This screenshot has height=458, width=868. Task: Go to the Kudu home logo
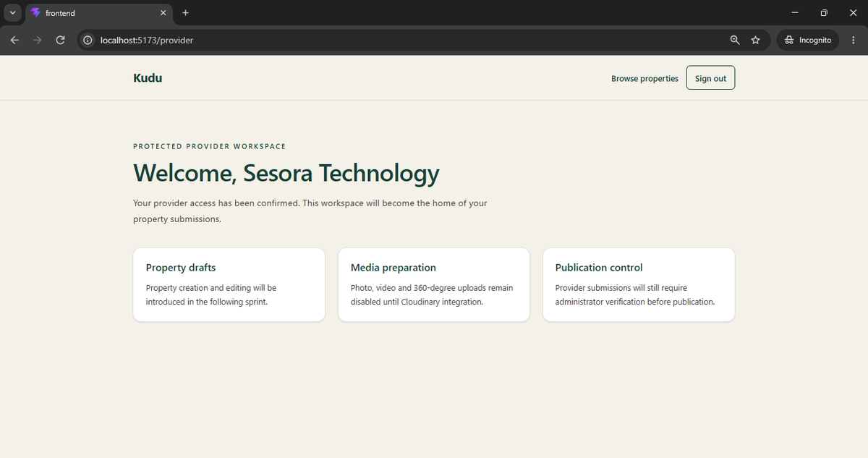coord(148,78)
